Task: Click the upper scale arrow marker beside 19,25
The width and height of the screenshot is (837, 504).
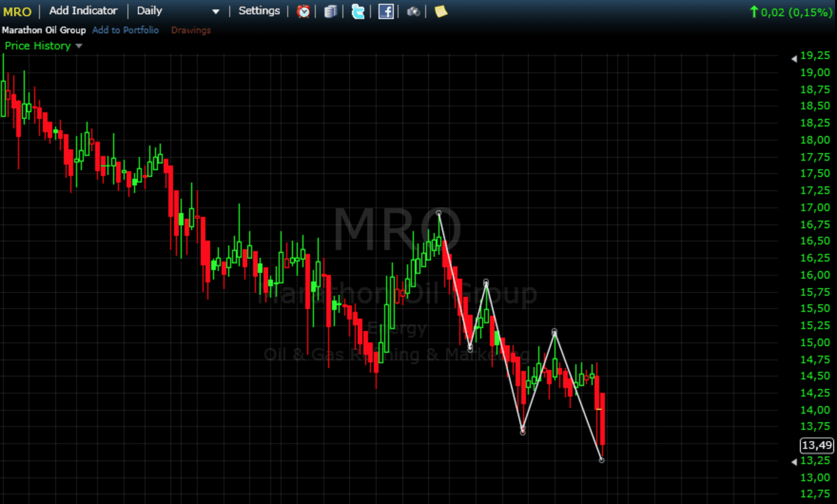Action: (x=794, y=58)
